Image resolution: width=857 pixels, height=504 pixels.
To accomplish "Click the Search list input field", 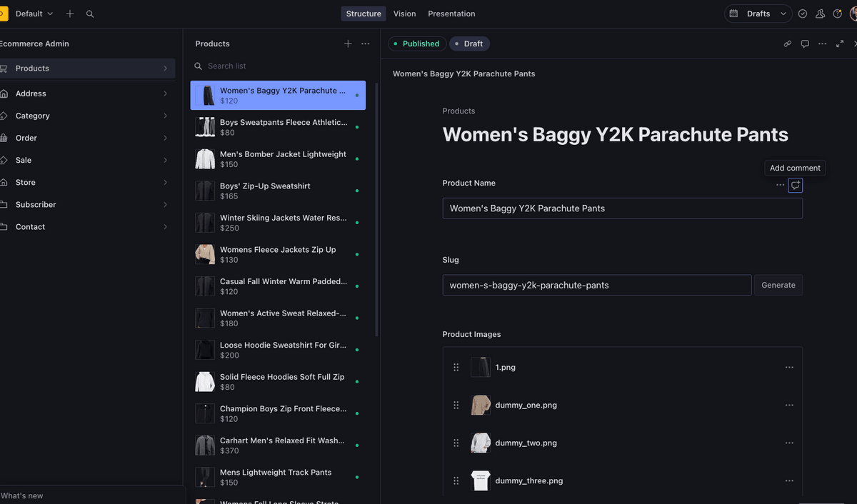I will (279, 66).
